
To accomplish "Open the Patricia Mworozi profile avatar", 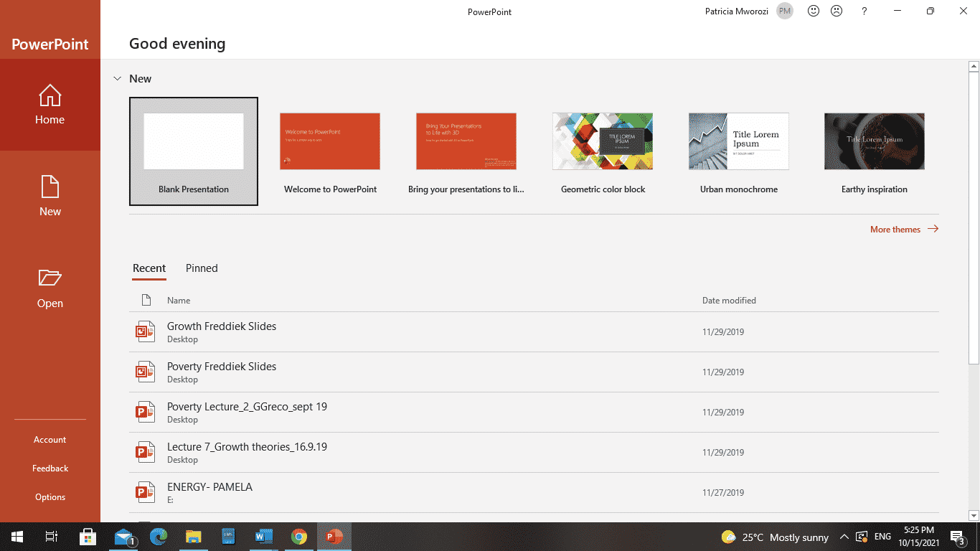I will coord(784,11).
